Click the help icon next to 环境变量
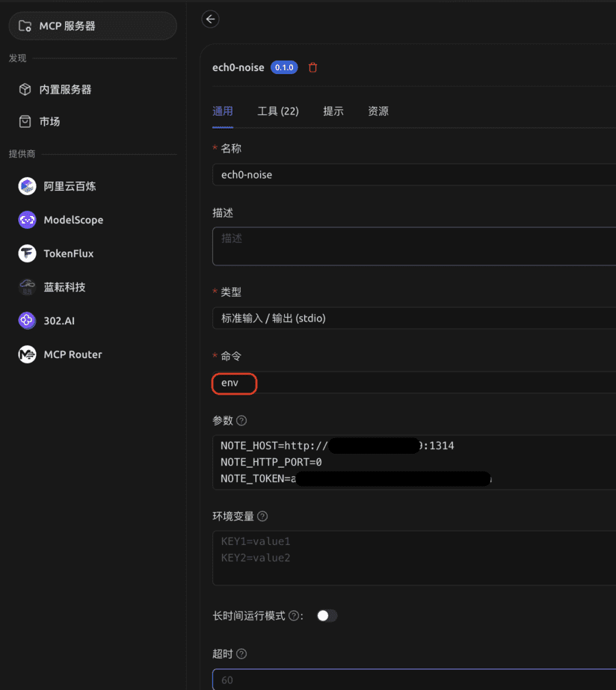 coord(262,516)
